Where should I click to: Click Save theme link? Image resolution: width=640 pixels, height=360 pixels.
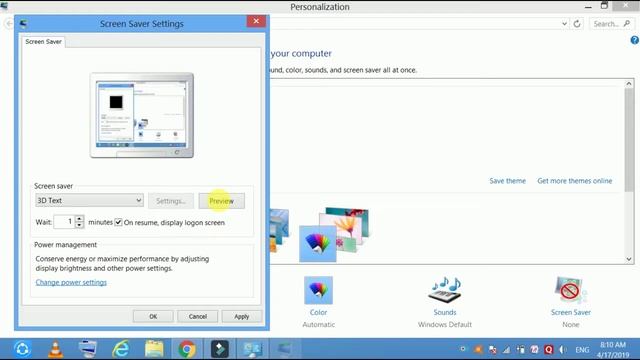[507, 181]
